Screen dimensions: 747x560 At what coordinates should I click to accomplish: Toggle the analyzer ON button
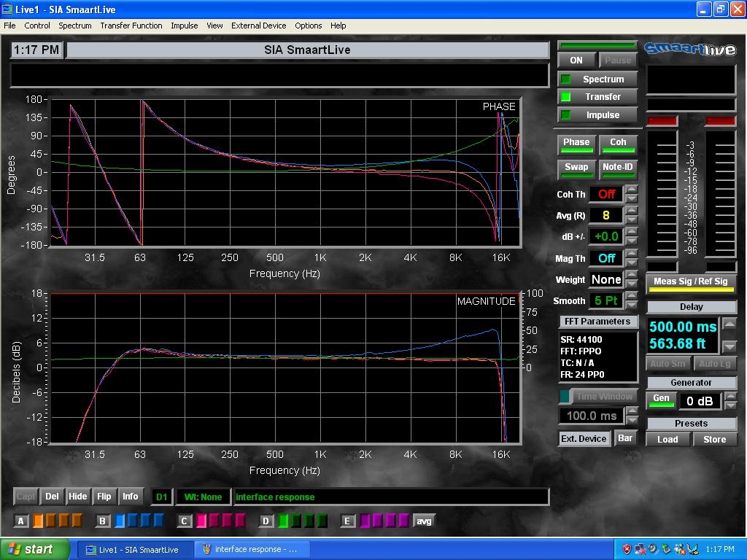[x=576, y=61]
